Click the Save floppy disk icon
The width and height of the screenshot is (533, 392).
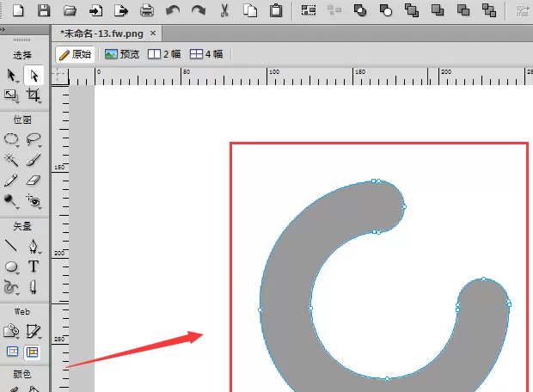pos(44,10)
